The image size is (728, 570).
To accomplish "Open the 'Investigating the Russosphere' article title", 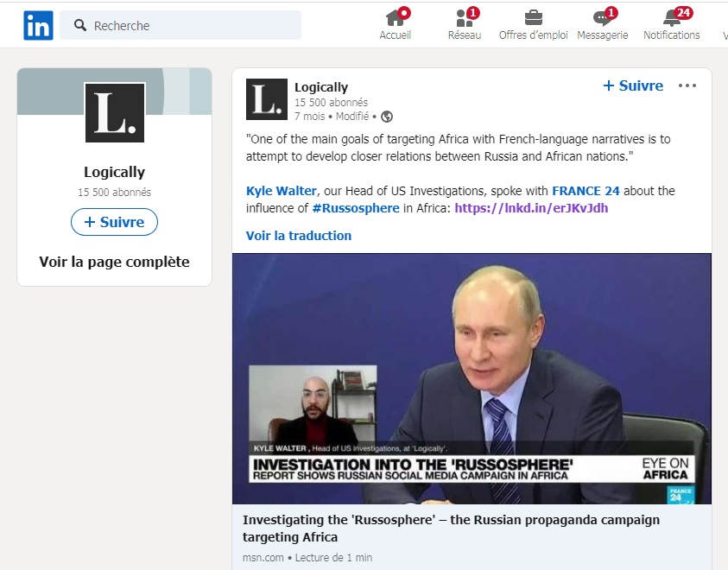I will point(452,529).
